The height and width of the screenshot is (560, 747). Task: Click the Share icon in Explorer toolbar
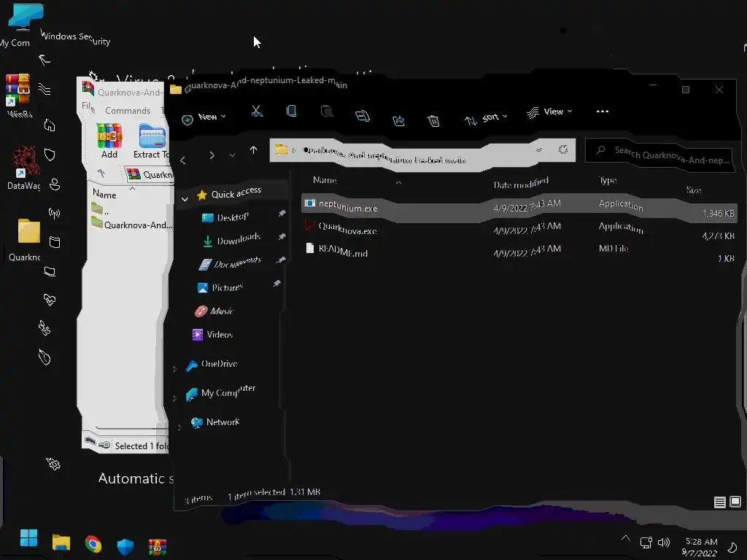coord(398,120)
